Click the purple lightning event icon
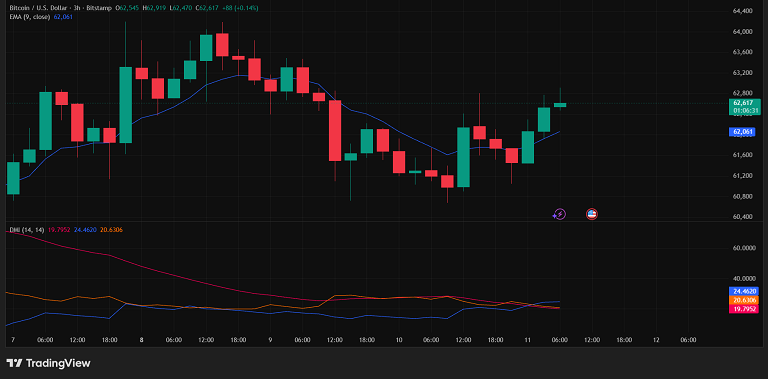The image size is (768, 379). click(x=560, y=214)
